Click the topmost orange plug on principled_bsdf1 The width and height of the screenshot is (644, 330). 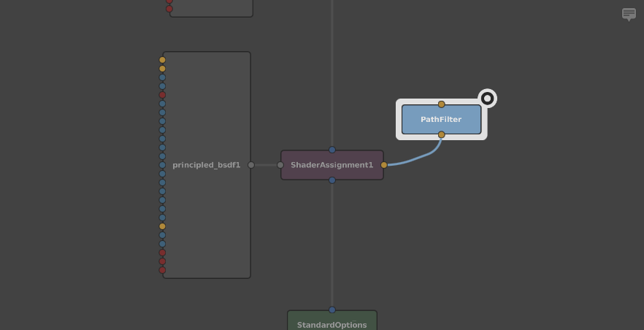coord(162,60)
